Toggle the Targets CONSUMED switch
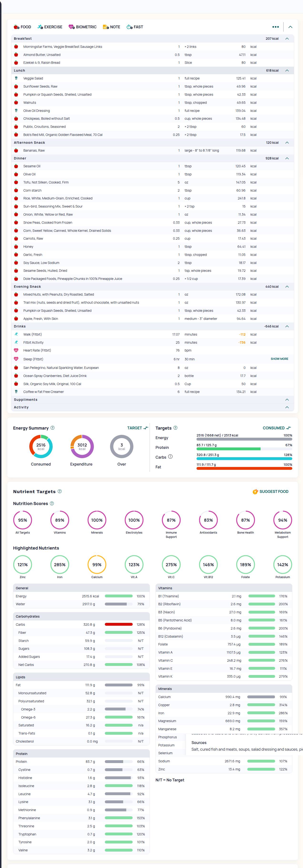Image resolution: width=303 pixels, height=868 pixels. click(x=277, y=428)
